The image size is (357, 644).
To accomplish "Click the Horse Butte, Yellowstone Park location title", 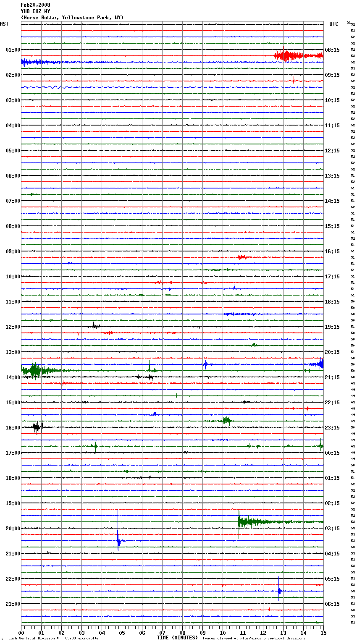I will pos(72,18).
